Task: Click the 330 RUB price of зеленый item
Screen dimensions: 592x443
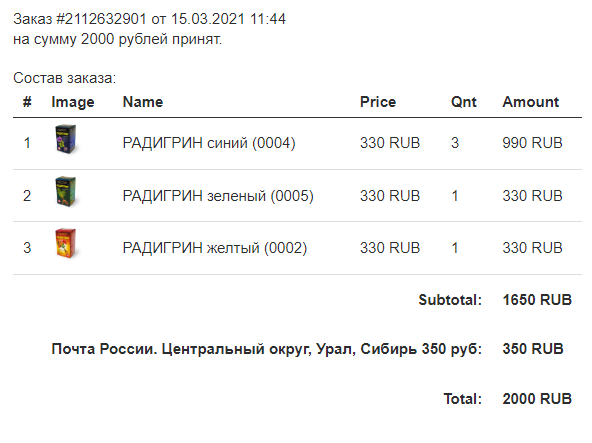Action: click(x=390, y=196)
